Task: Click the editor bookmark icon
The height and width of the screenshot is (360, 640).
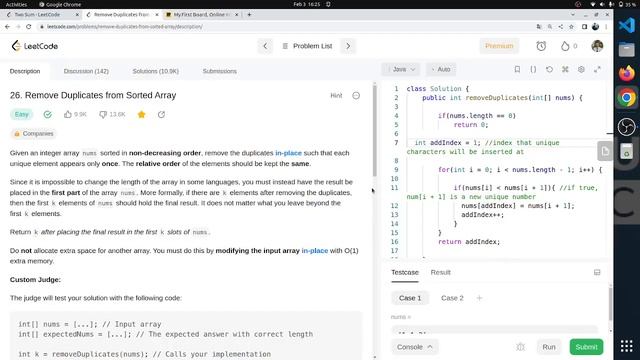Action: click(x=517, y=69)
